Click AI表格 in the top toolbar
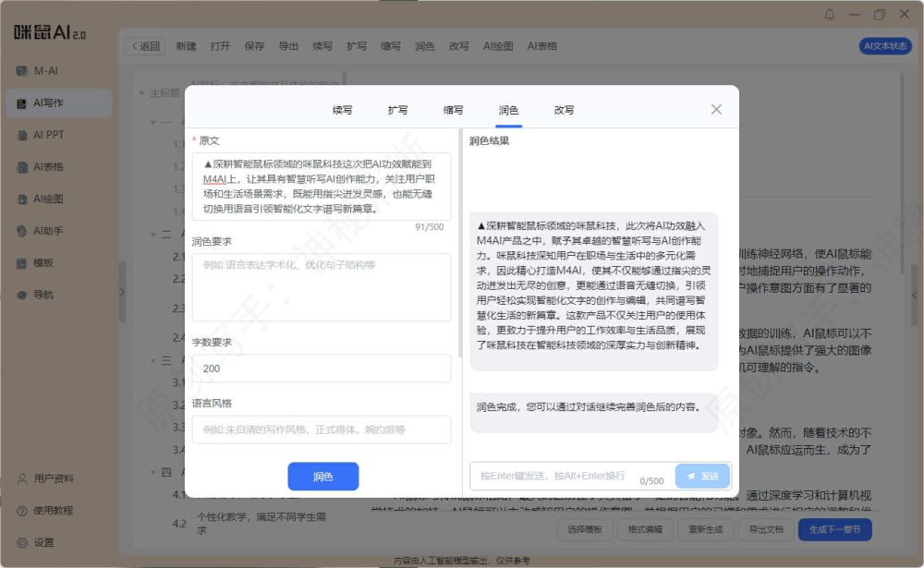Viewport: 924px width, 568px height. (542, 46)
